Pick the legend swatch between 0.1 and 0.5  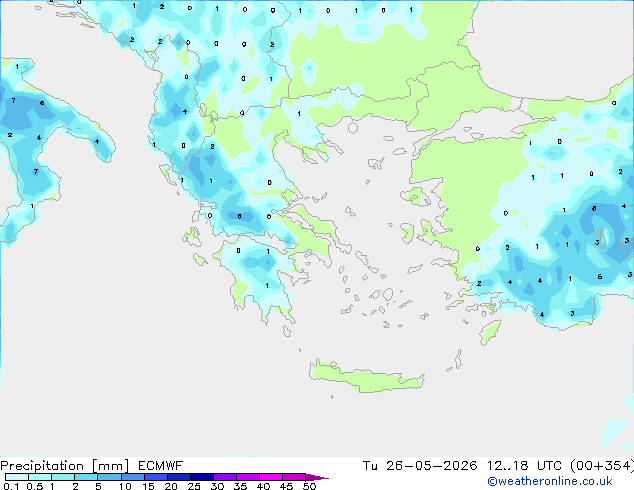click(17, 477)
